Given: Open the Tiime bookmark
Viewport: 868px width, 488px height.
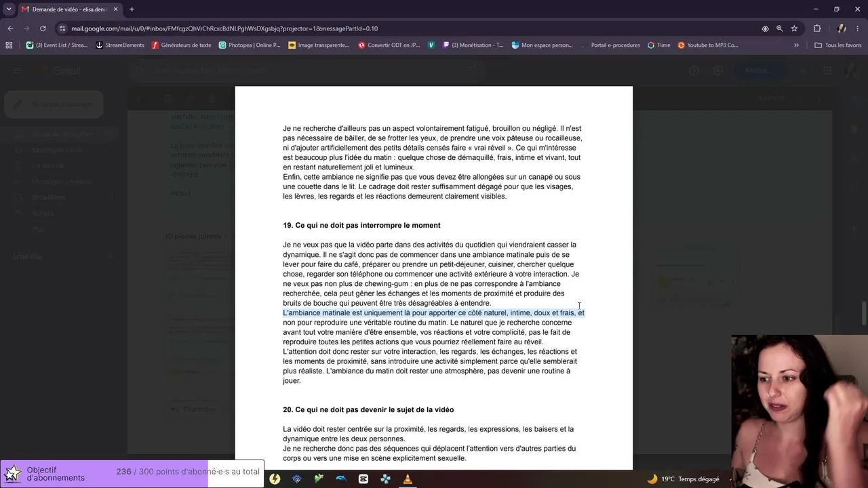Looking at the screenshot, I should tap(658, 45).
